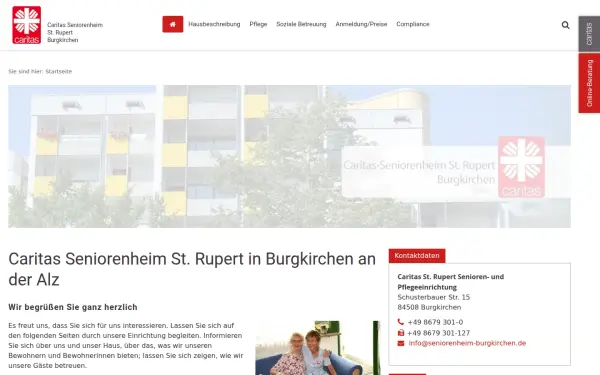Open Compliance menu item
The image size is (600, 375).
(x=413, y=24)
